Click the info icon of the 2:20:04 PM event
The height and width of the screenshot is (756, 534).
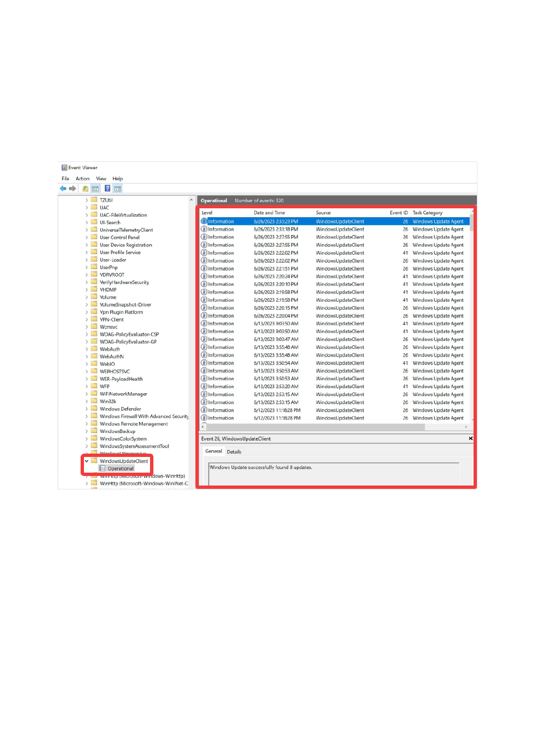click(x=204, y=316)
